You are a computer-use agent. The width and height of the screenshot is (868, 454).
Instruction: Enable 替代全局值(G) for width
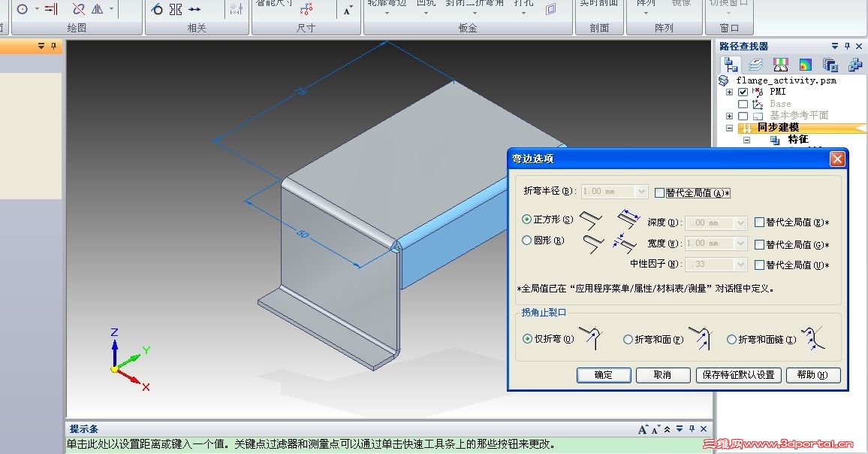tap(760, 244)
